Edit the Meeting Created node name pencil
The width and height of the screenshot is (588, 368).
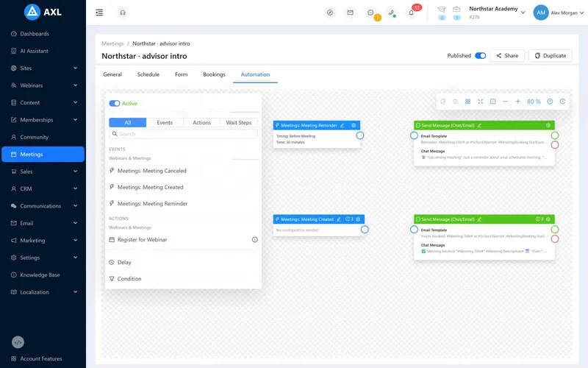pyautogui.click(x=339, y=219)
